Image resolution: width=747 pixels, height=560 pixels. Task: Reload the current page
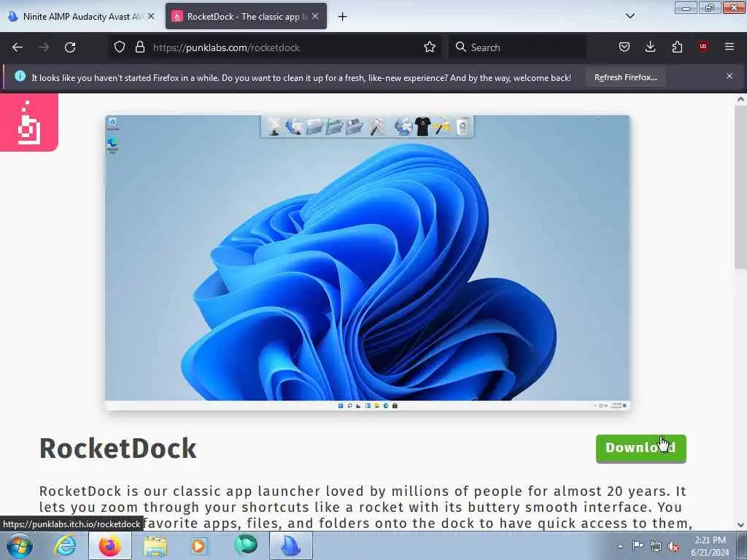70,47
